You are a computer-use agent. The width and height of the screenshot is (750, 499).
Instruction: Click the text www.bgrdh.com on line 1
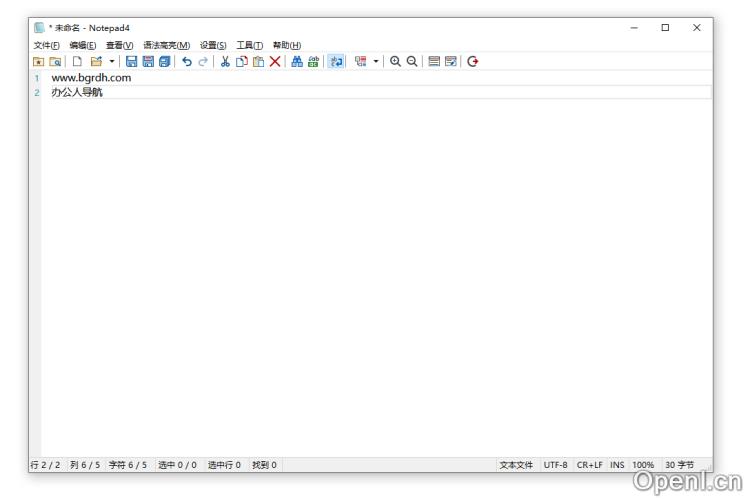91,78
